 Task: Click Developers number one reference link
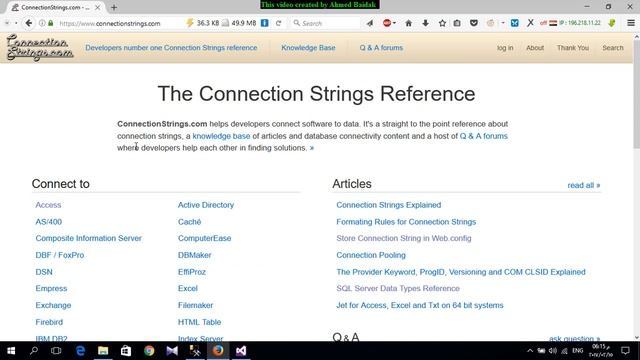click(171, 48)
